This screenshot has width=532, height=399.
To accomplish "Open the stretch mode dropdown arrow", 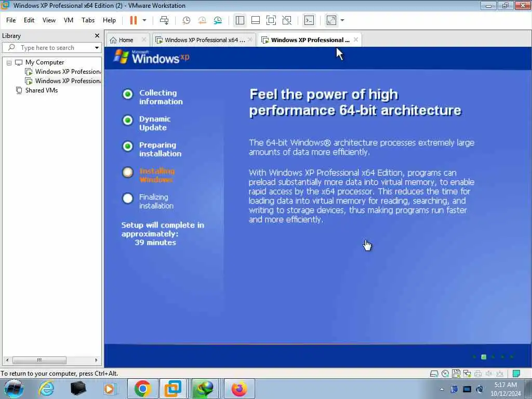I will (342, 20).
